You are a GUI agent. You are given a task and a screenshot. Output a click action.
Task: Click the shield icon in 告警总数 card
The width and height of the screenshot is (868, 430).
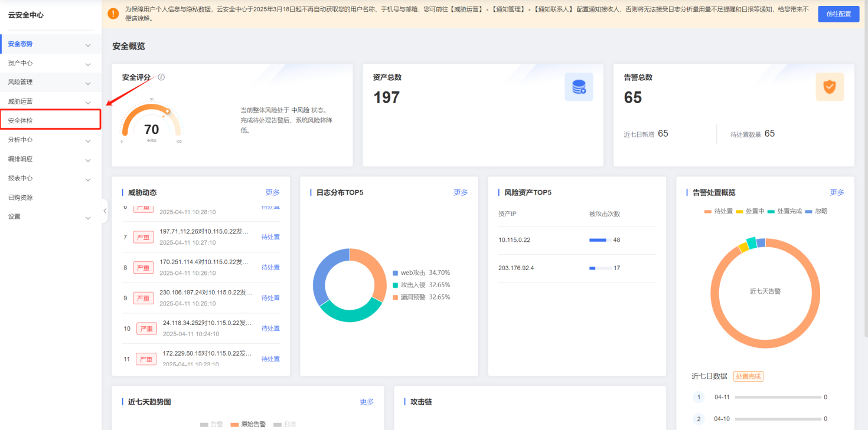tap(830, 87)
